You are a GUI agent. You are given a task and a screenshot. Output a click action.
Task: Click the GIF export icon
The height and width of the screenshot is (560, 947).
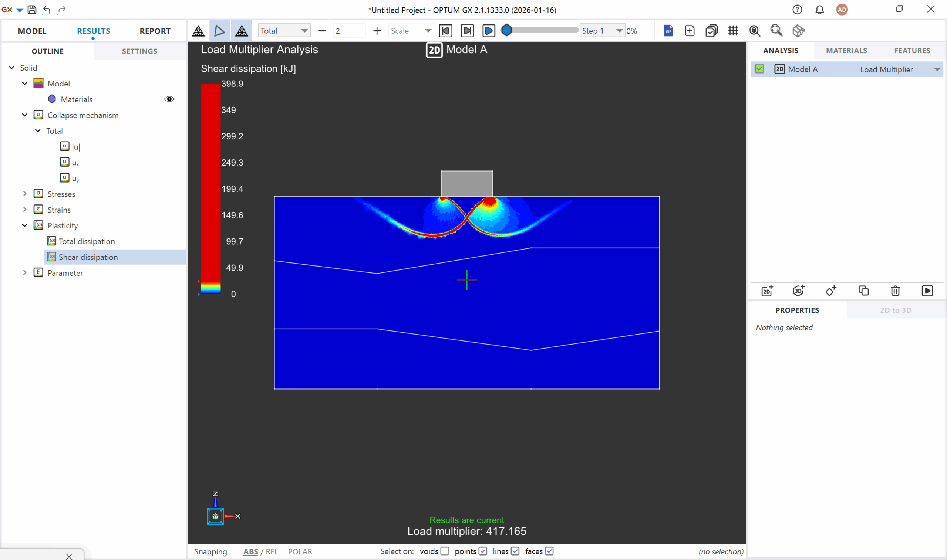(668, 31)
